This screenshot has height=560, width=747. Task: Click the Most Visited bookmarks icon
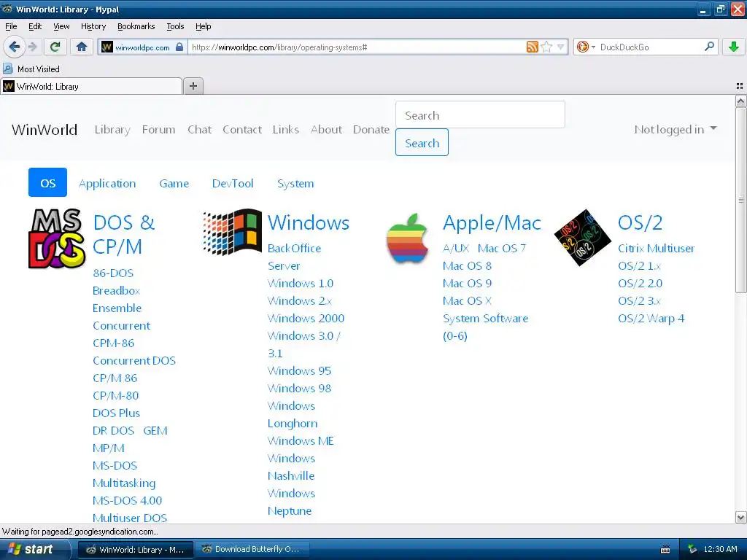(8, 69)
